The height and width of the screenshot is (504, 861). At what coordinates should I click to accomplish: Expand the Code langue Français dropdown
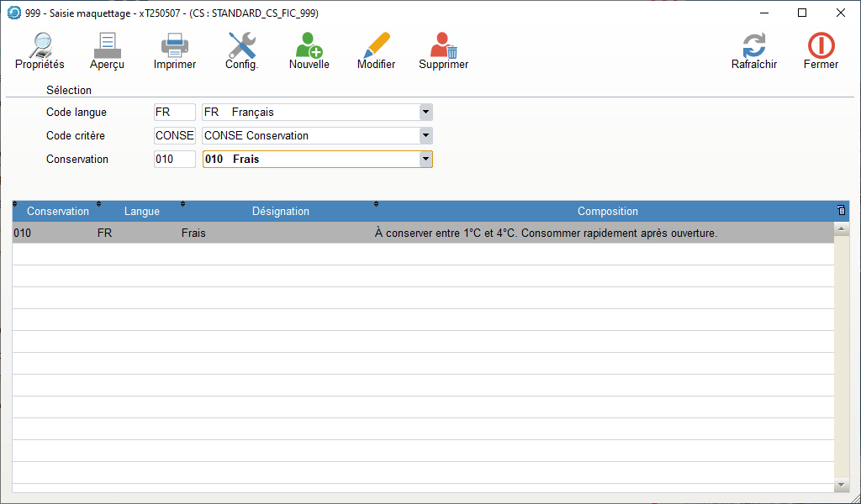[425, 113]
